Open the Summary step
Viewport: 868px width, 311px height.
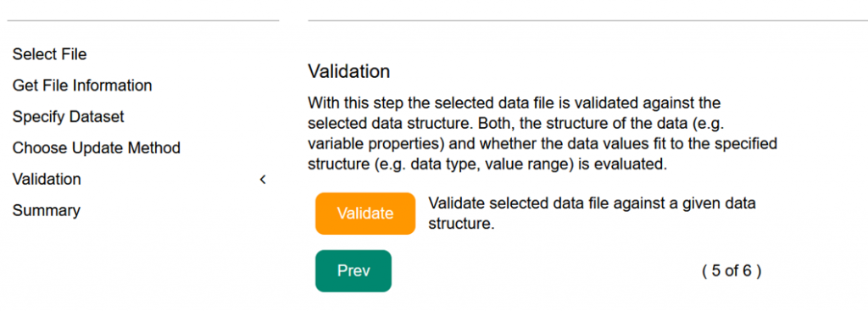(x=46, y=211)
